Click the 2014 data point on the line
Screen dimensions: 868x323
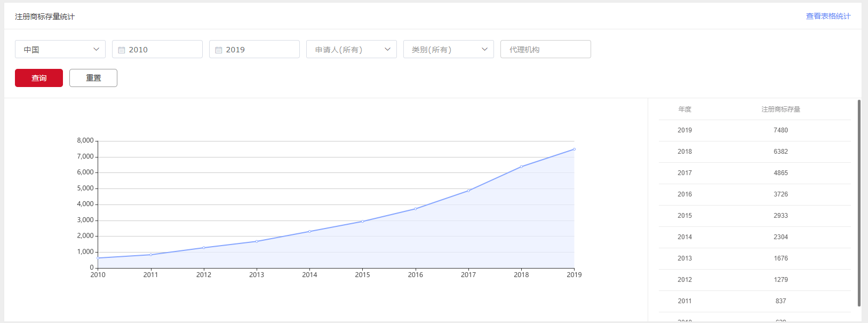point(309,231)
